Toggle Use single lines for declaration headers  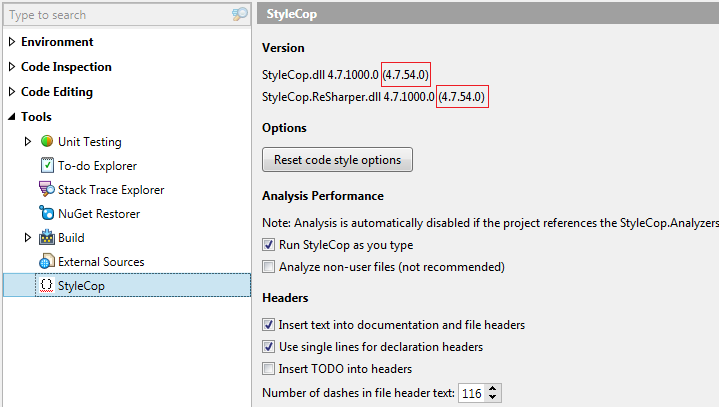click(268, 346)
